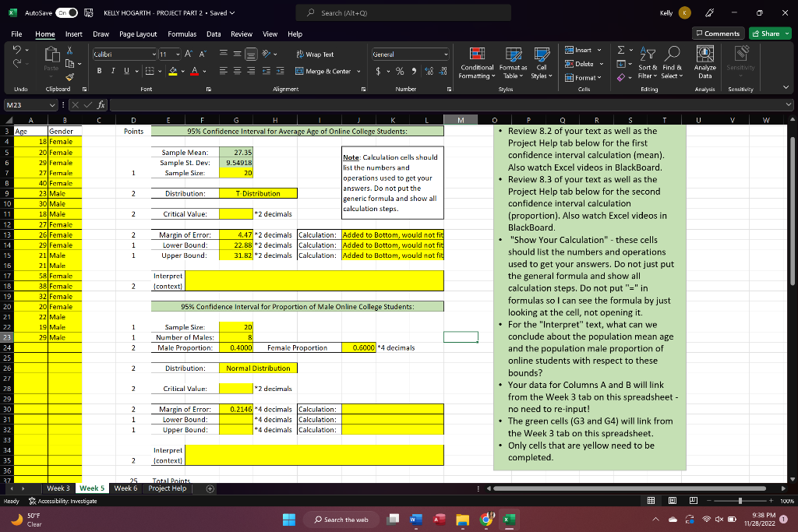This screenshot has width=798, height=532.
Task: Click the Comments button
Action: click(718, 33)
